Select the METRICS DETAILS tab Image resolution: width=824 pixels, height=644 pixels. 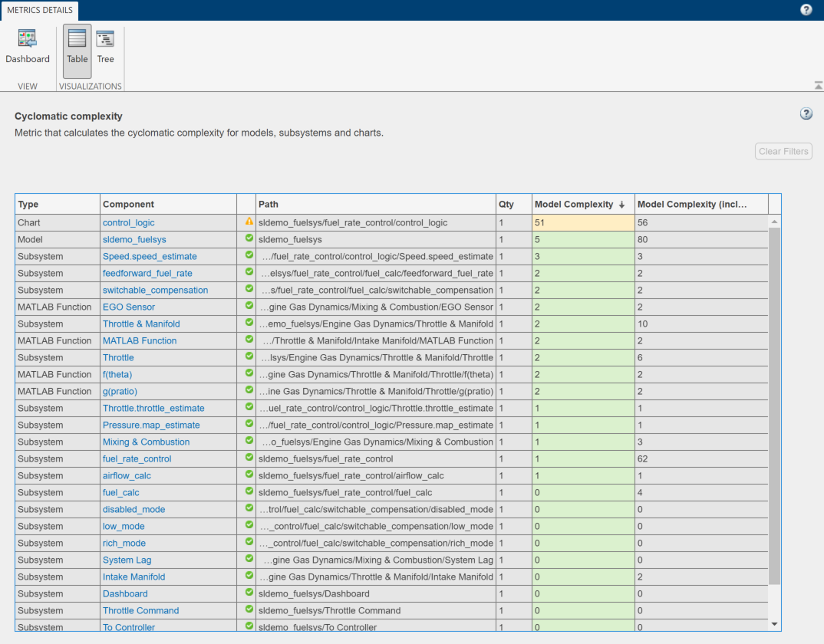(39, 11)
